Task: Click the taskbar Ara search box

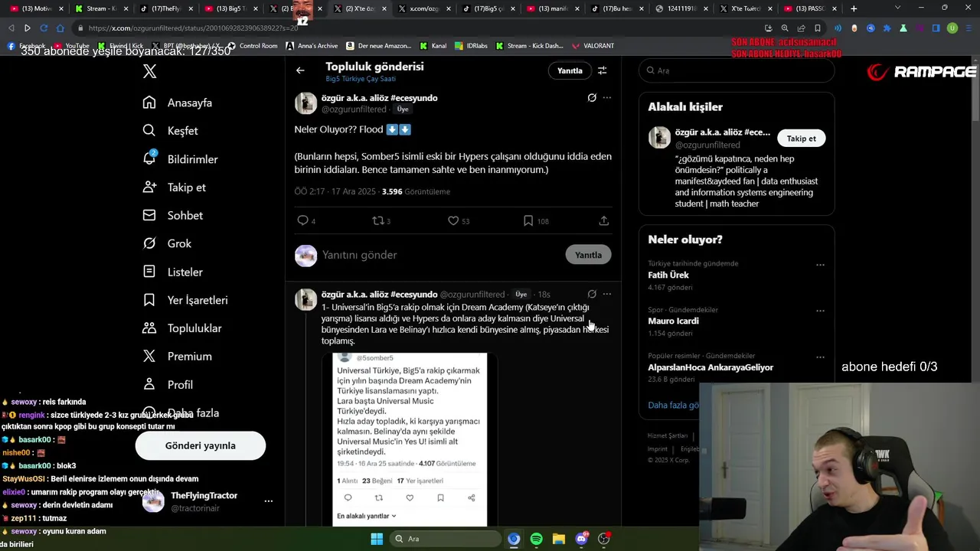Action: tap(444, 539)
